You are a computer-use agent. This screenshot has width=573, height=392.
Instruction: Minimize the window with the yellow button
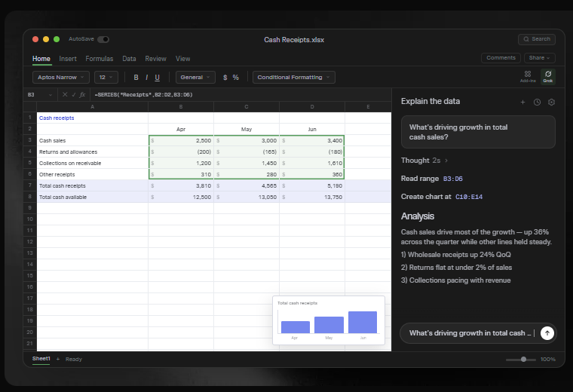pyautogui.click(x=46, y=39)
